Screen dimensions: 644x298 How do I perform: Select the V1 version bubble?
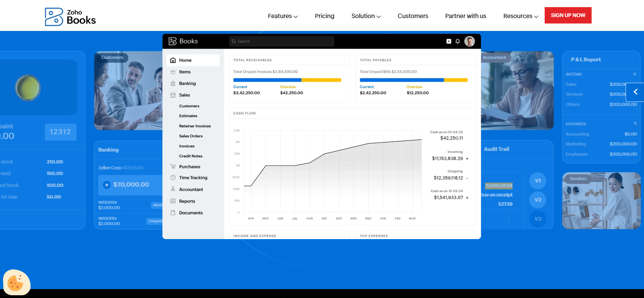click(538, 181)
